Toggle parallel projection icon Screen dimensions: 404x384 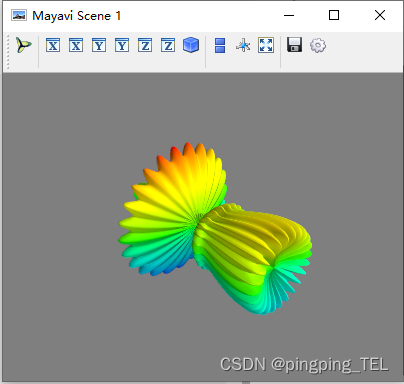click(220, 45)
